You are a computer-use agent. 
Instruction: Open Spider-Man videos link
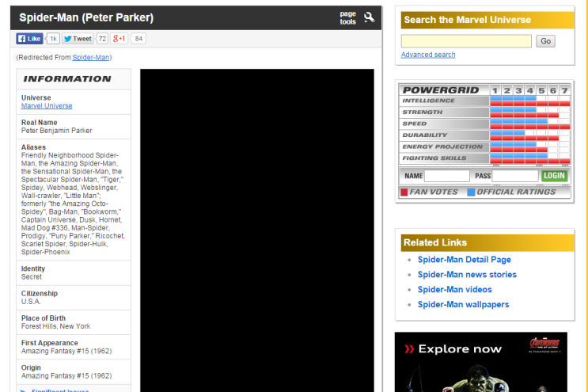(x=454, y=290)
